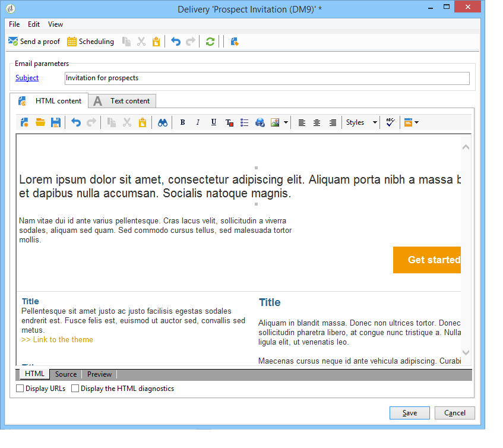Click the insert image icon
503x448 pixels.
coord(275,122)
